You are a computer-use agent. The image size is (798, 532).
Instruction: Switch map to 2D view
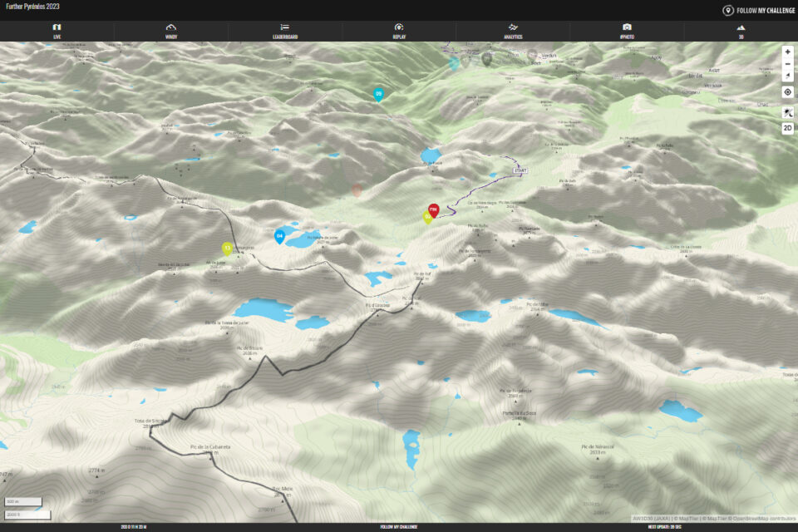pyautogui.click(x=787, y=128)
